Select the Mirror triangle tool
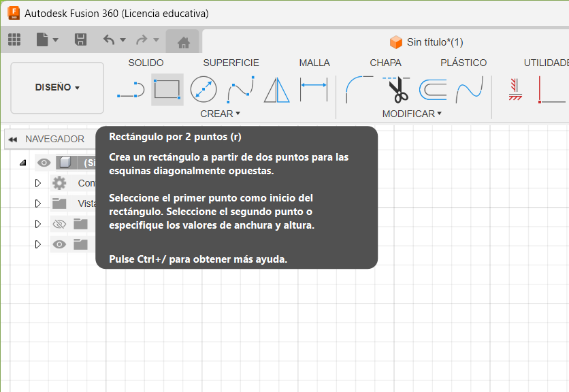Image resolution: width=569 pixels, height=392 pixels. (x=277, y=90)
